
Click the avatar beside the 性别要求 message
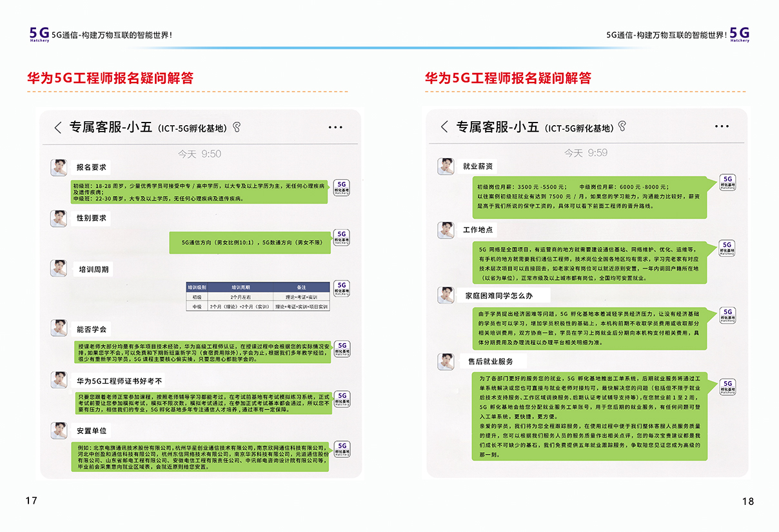click(59, 218)
